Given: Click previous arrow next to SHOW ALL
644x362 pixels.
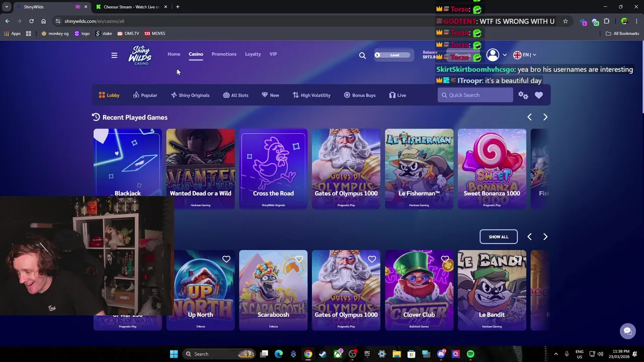Looking at the screenshot, I should pos(529,237).
